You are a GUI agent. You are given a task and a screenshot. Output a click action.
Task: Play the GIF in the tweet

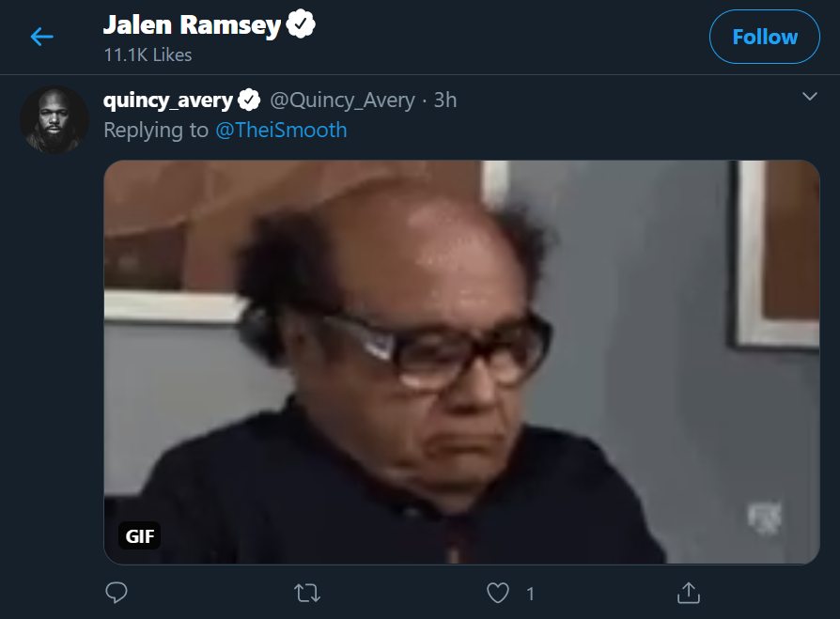point(461,362)
